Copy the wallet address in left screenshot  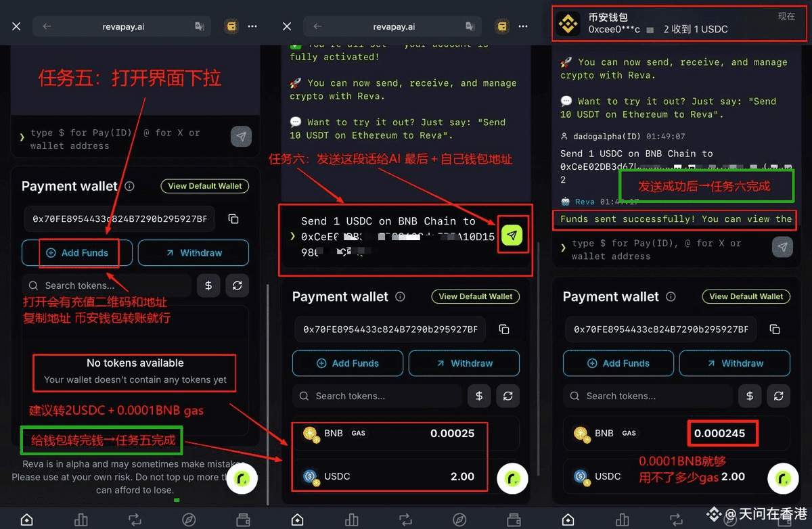233,218
